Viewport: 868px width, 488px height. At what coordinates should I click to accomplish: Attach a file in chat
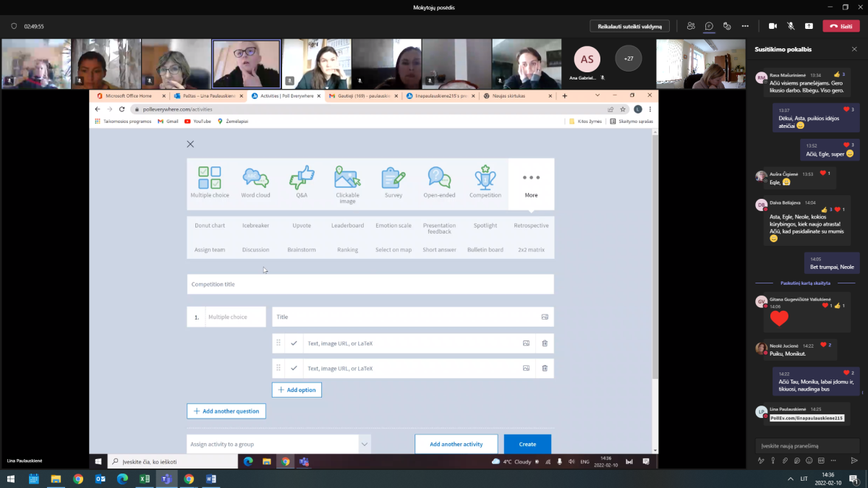[x=785, y=461]
